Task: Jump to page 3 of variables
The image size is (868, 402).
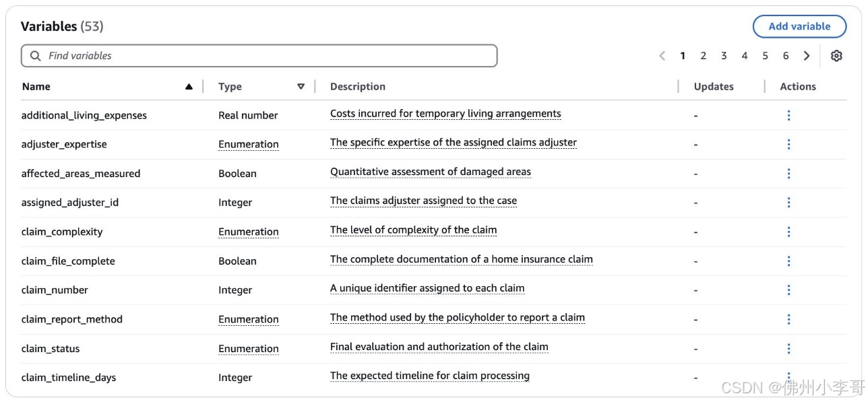Action: tap(724, 56)
